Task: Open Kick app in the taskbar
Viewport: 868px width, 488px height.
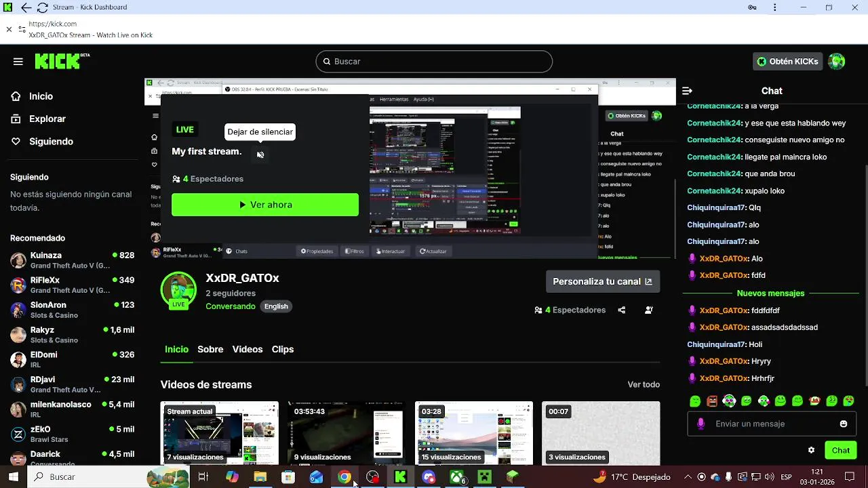Action: click(x=400, y=477)
